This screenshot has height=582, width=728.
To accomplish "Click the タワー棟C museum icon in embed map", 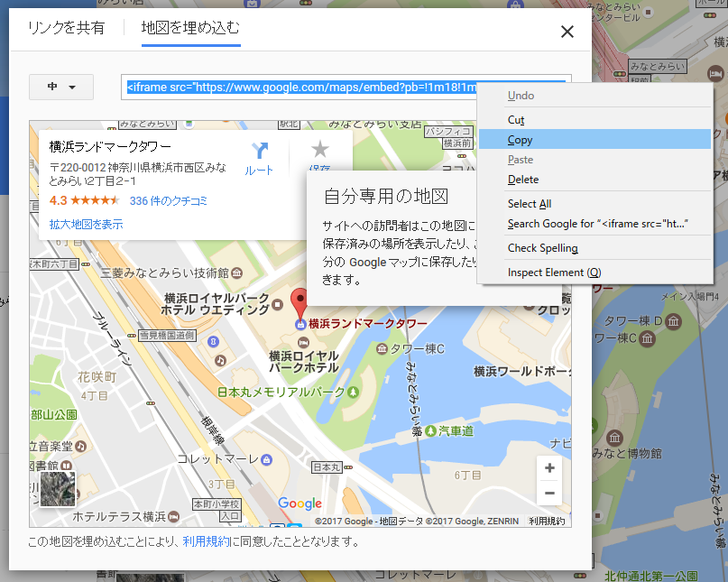I will tap(382, 349).
